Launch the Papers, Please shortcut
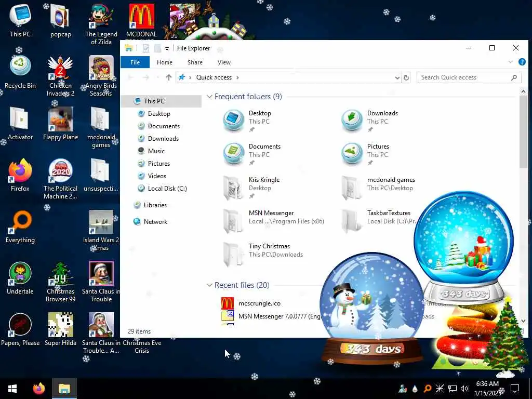This screenshot has height=399, width=532. (20, 330)
